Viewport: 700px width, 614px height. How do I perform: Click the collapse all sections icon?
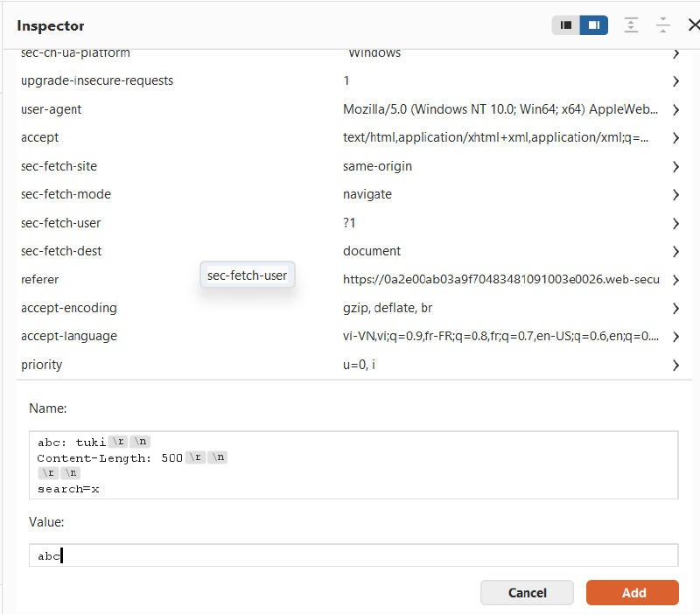tap(663, 25)
